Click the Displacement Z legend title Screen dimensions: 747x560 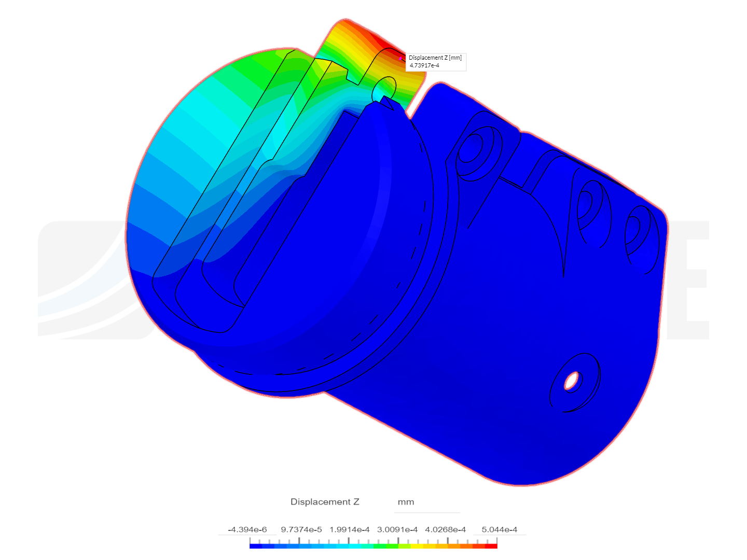click(x=325, y=502)
